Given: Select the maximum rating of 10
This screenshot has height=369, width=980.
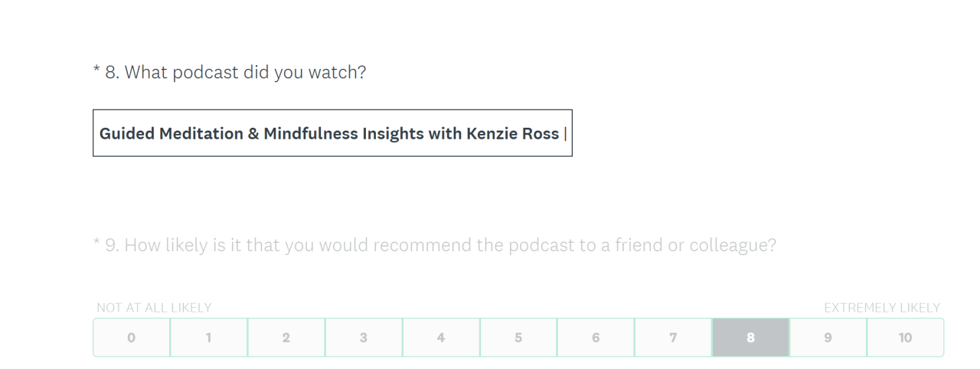Looking at the screenshot, I should tap(905, 338).
